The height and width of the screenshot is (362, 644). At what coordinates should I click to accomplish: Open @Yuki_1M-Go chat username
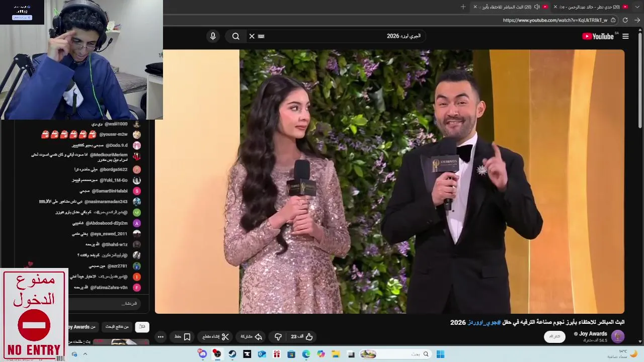click(x=113, y=180)
